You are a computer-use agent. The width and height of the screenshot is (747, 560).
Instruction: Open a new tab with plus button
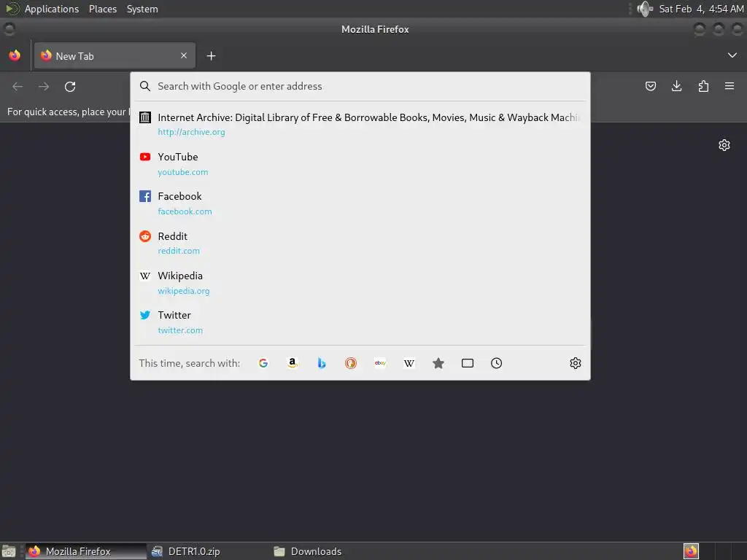click(x=211, y=56)
